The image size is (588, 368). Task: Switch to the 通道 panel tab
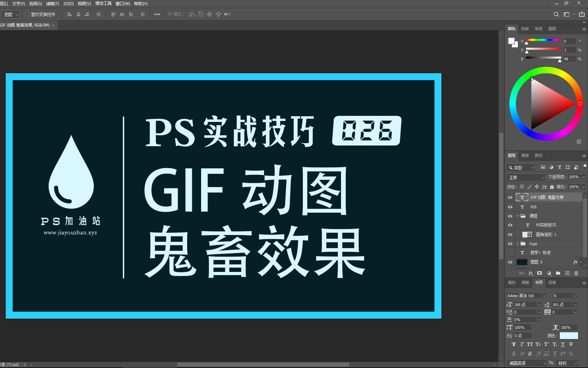point(525,155)
